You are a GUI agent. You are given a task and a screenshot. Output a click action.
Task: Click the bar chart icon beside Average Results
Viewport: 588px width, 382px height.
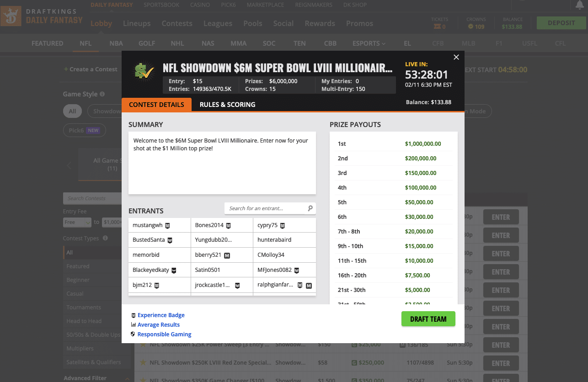pyautogui.click(x=133, y=324)
